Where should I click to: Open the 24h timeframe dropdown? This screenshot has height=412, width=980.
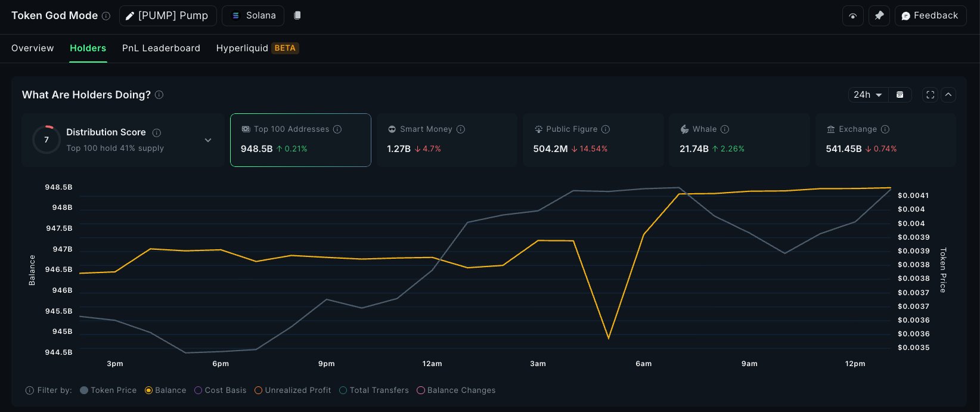867,95
